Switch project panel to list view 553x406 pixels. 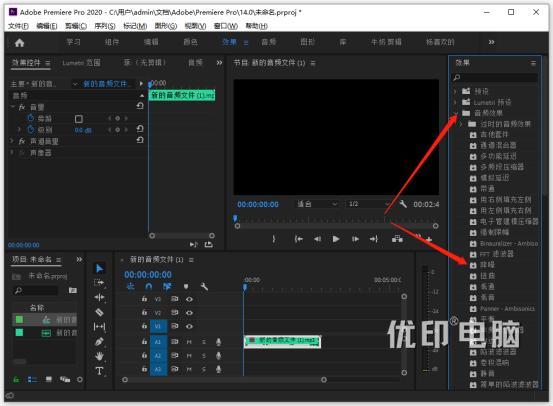[x=32, y=380]
